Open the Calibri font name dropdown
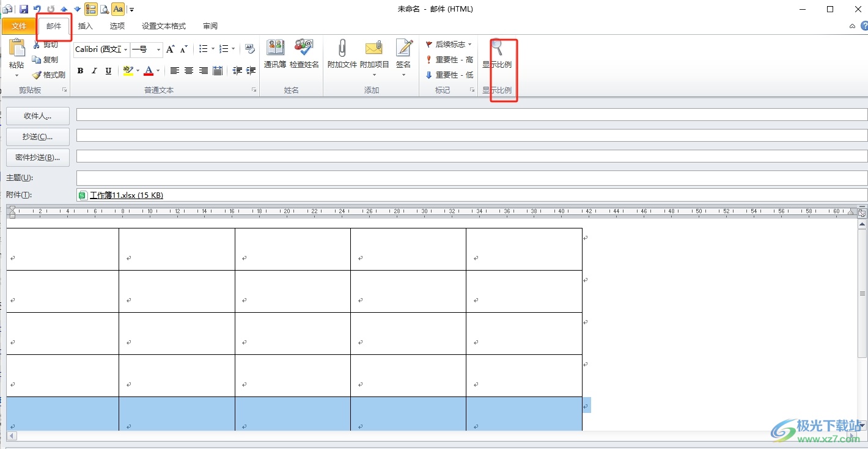The height and width of the screenshot is (449, 868). click(127, 49)
